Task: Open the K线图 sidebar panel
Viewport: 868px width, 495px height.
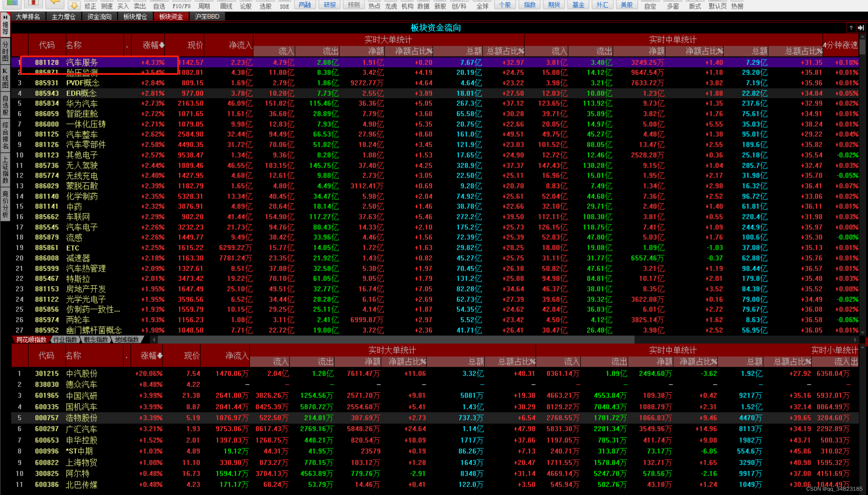Action: [5, 79]
